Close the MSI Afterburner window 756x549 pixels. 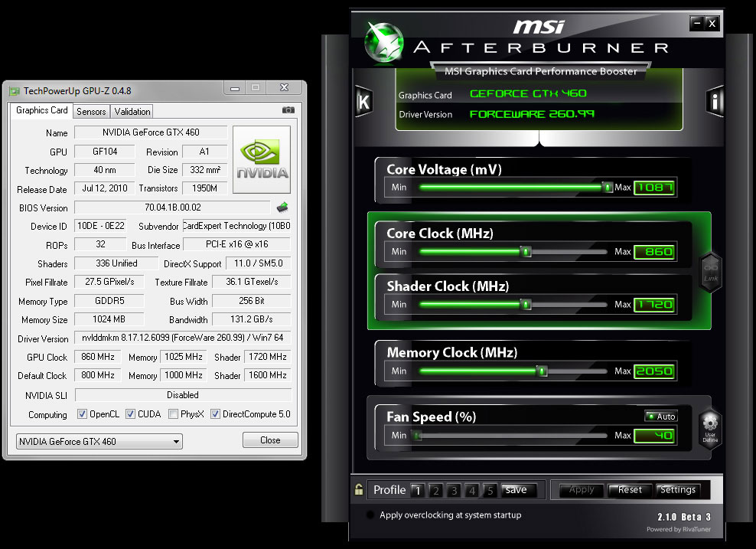[x=712, y=23]
